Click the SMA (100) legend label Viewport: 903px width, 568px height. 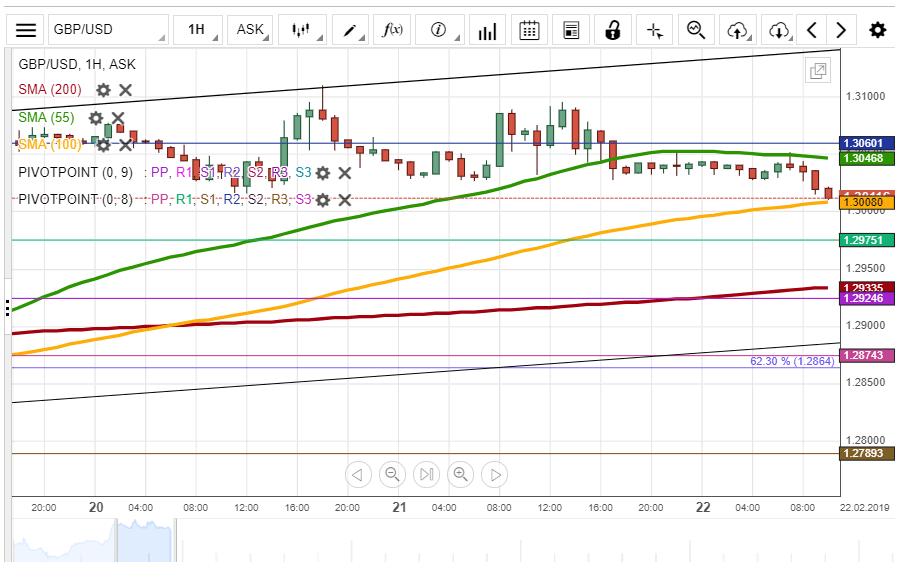coord(50,144)
